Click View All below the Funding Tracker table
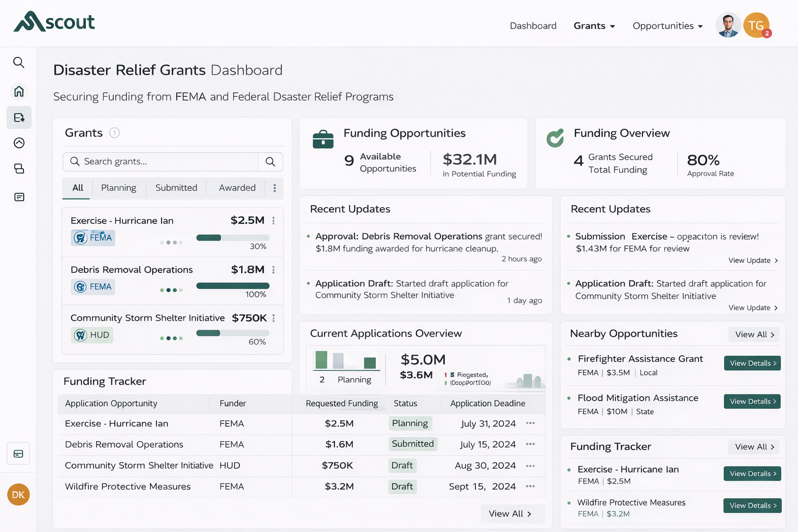The image size is (798, 532). pyautogui.click(x=512, y=514)
